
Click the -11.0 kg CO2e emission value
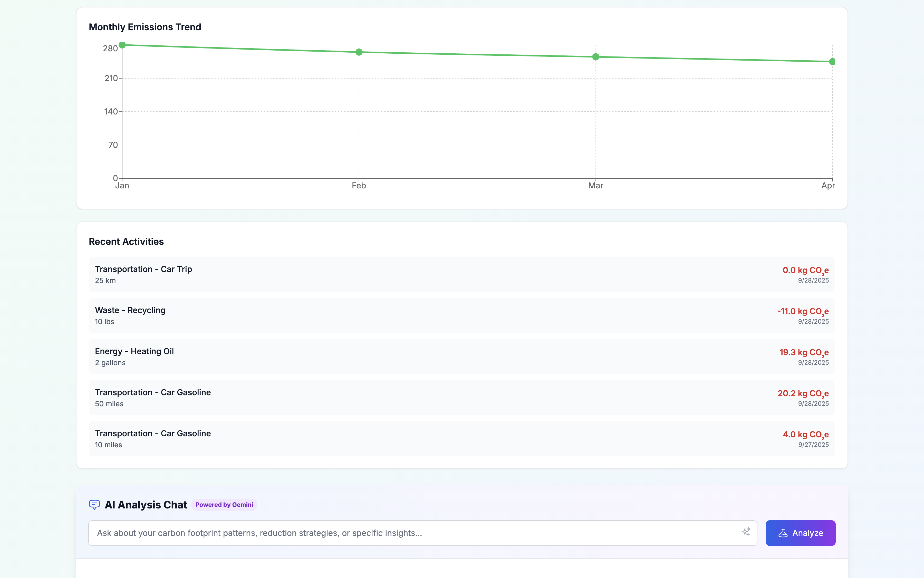pyautogui.click(x=802, y=312)
